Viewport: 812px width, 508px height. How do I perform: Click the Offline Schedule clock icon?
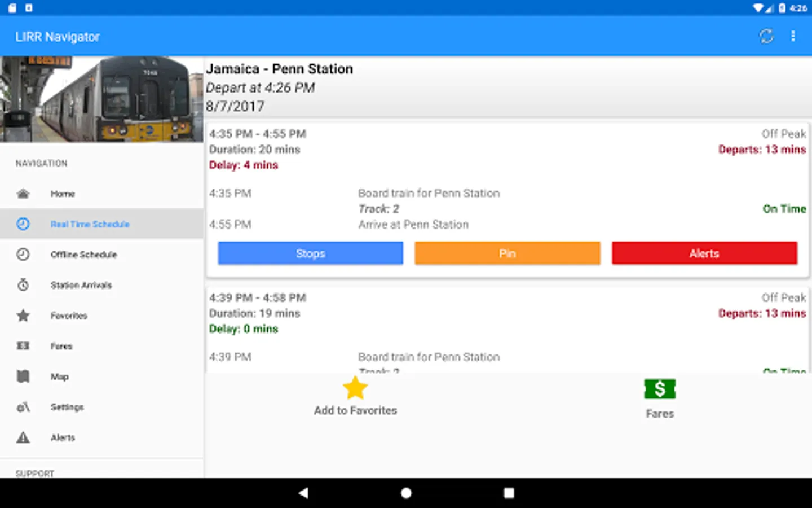(x=23, y=255)
